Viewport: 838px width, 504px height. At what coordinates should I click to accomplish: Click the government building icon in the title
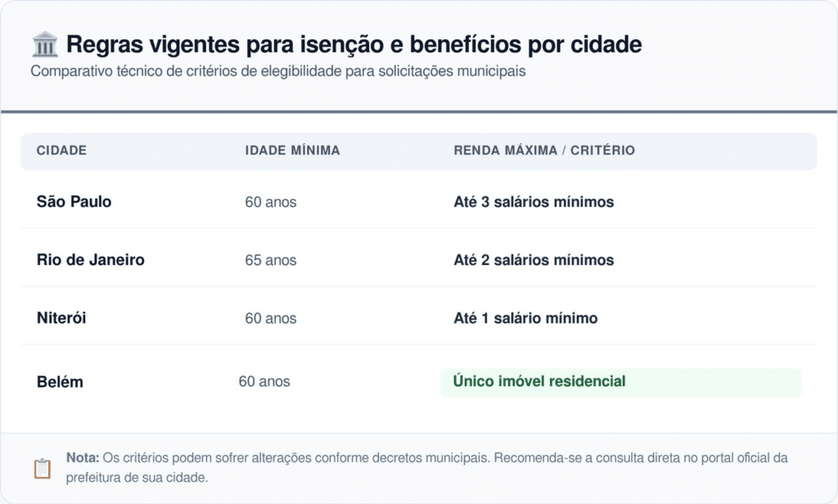pyautogui.click(x=44, y=43)
